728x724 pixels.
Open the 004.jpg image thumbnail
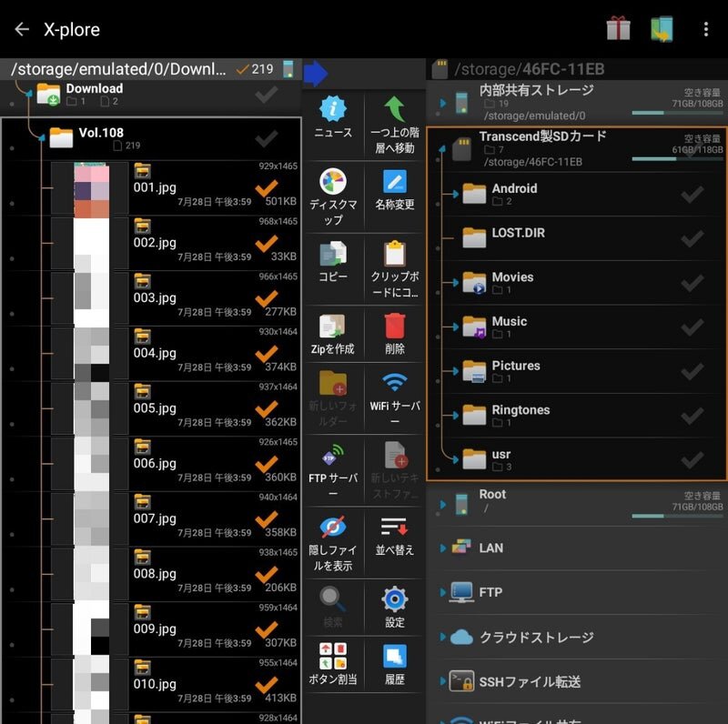(x=92, y=354)
